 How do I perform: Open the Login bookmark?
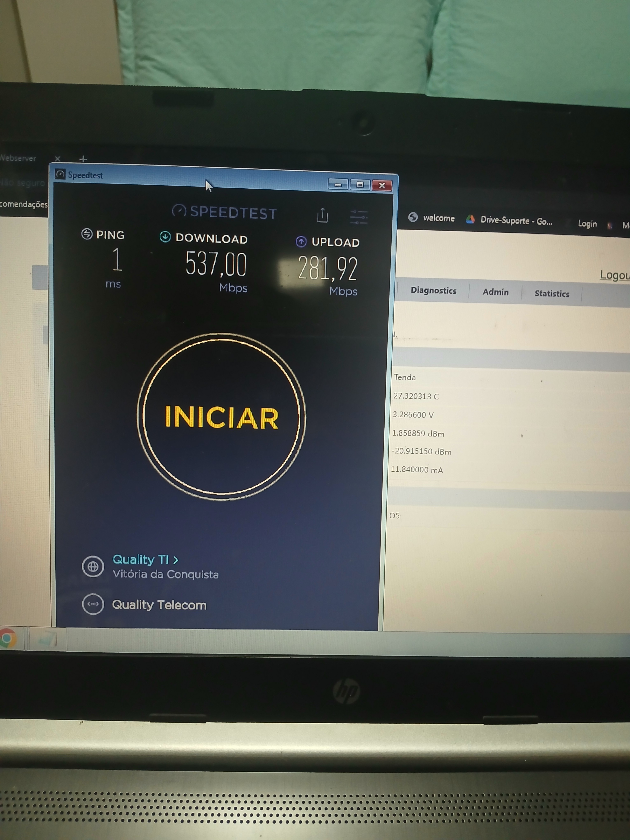pos(587,224)
